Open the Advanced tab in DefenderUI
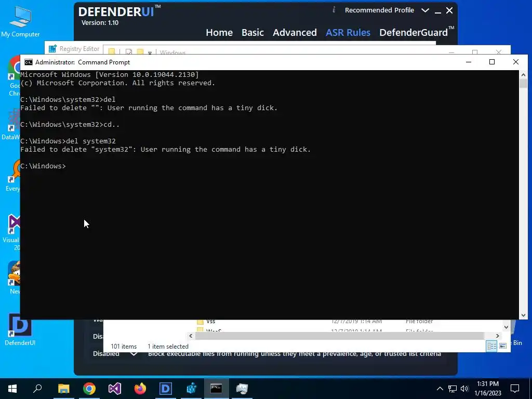This screenshot has width=532, height=399. 295,33
